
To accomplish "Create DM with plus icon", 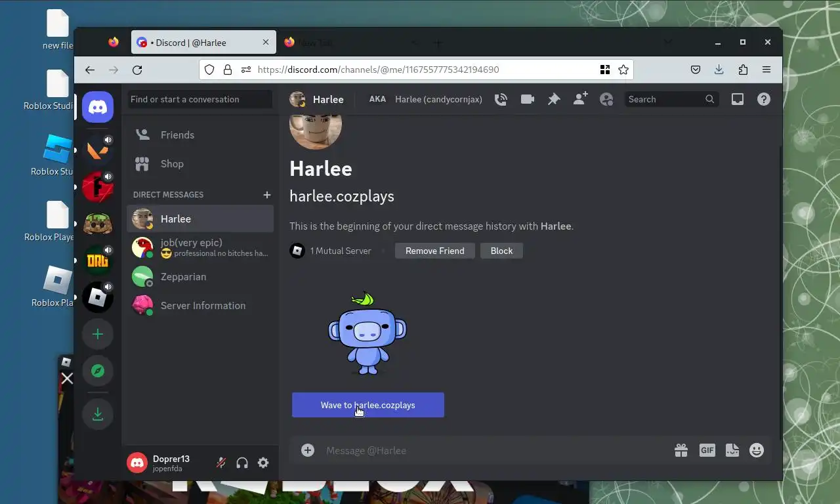I will click(266, 194).
